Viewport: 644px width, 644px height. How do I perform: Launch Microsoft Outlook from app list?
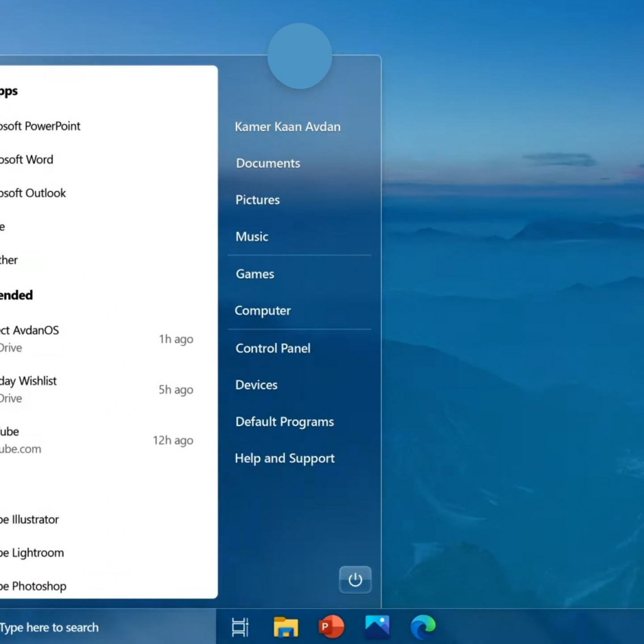click(33, 193)
